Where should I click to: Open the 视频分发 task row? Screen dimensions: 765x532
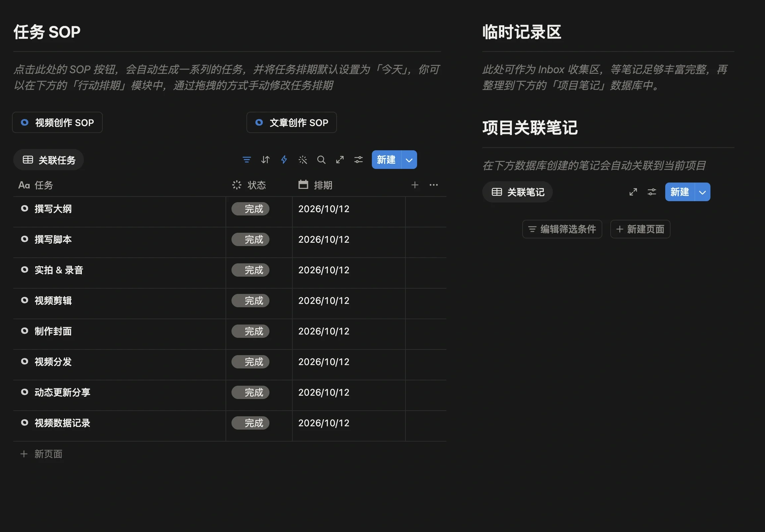[x=53, y=362]
